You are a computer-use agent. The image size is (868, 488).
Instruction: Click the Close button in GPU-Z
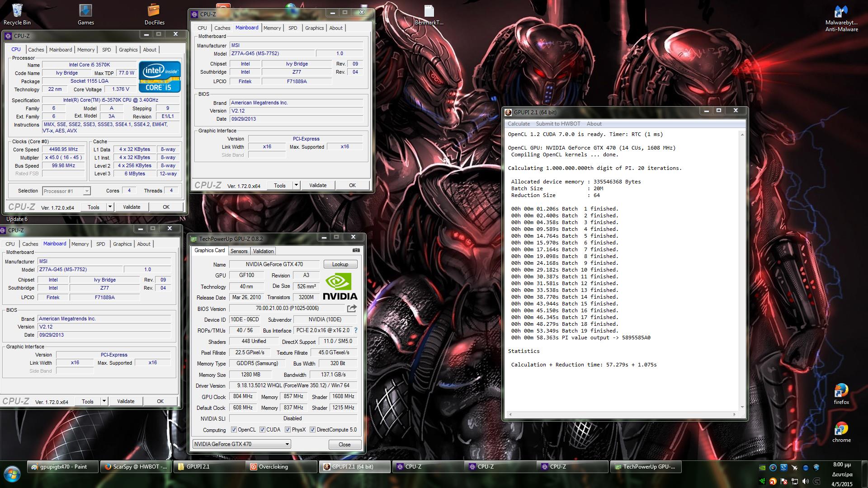click(x=344, y=445)
